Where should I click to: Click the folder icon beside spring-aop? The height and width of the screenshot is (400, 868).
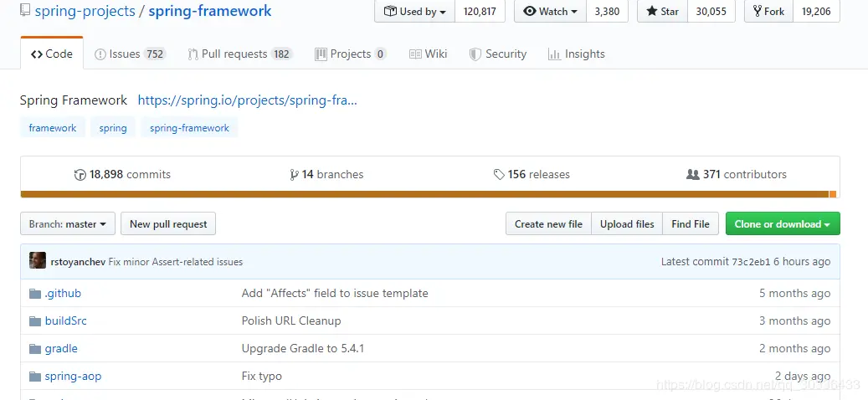(35, 377)
